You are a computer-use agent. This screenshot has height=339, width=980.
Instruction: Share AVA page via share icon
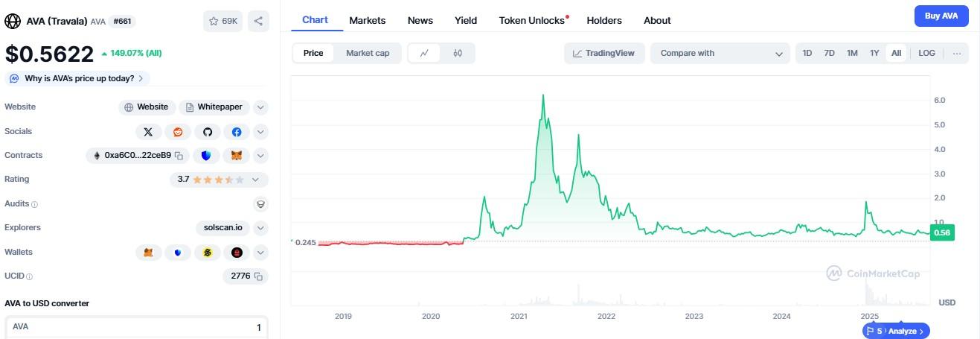[258, 21]
